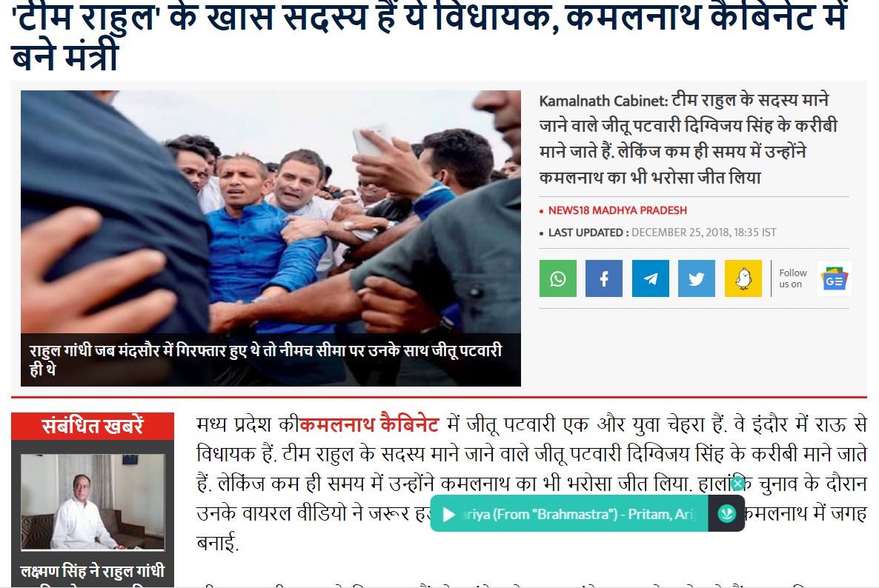The height and width of the screenshot is (588, 879).
Task: Open Google News follow icon
Action: tap(834, 278)
